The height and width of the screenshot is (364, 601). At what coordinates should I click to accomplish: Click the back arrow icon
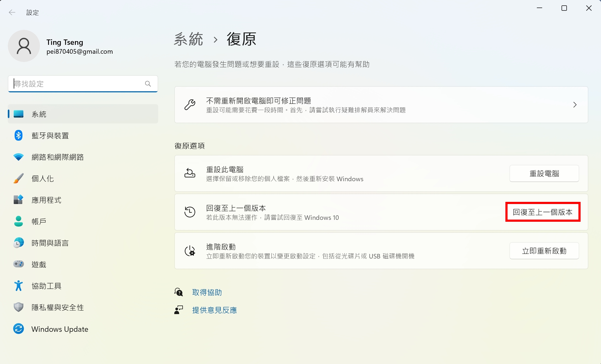click(12, 12)
